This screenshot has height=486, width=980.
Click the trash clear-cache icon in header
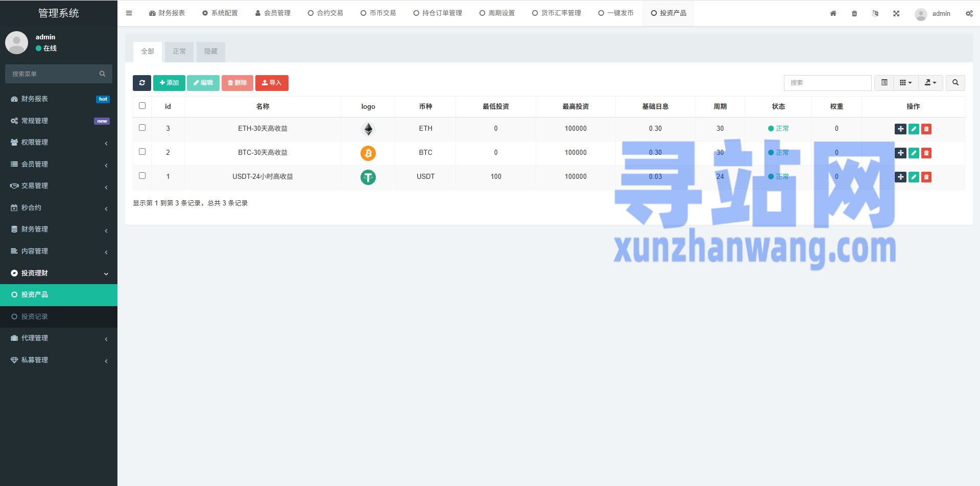tap(854, 13)
